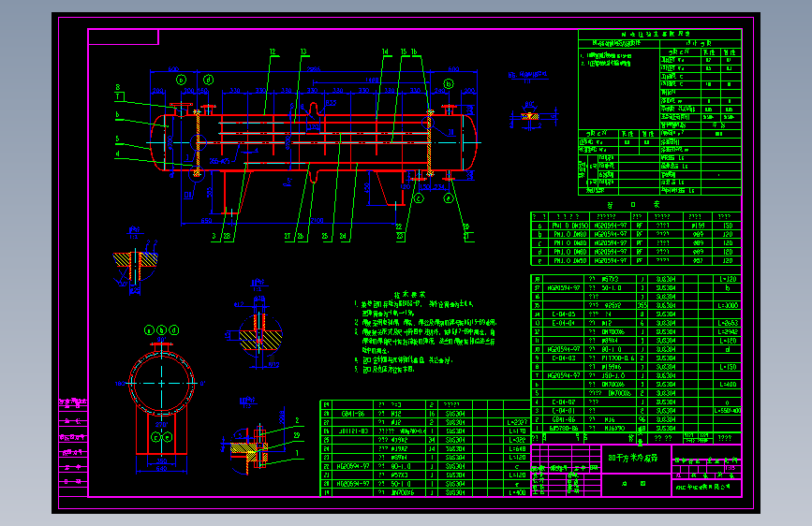
Task: Select the "430" saddle height dimension
Action: coord(367,187)
